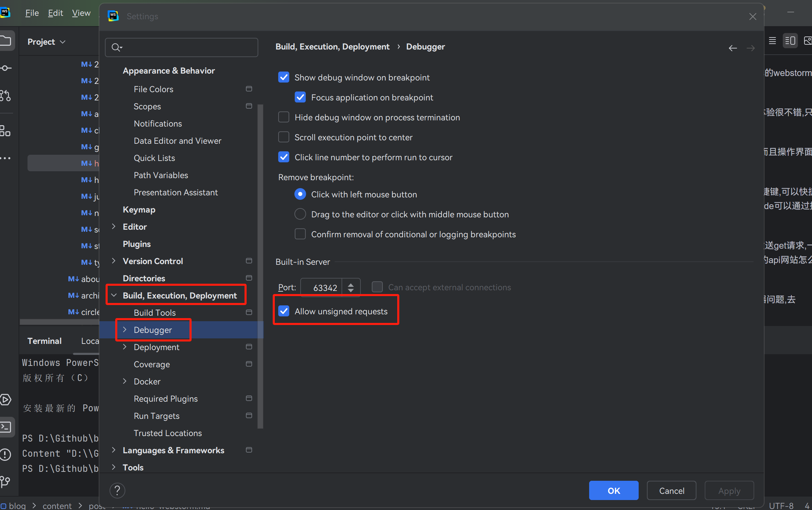Image resolution: width=812 pixels, height=510 pixels.
Task: Select Keymap in settings tree
Action: (139, 209)
